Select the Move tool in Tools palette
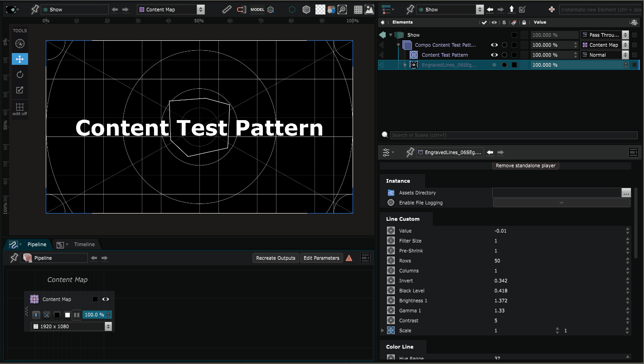The height and width of the screenshot is (364, 644). click(x=20, y=59)
